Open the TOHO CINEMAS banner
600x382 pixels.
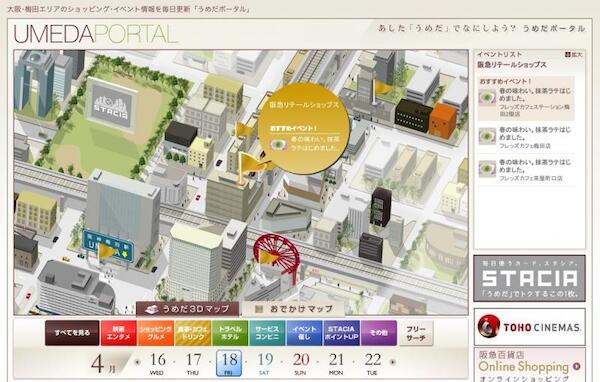pyautogui.click(x=530, y=327)
